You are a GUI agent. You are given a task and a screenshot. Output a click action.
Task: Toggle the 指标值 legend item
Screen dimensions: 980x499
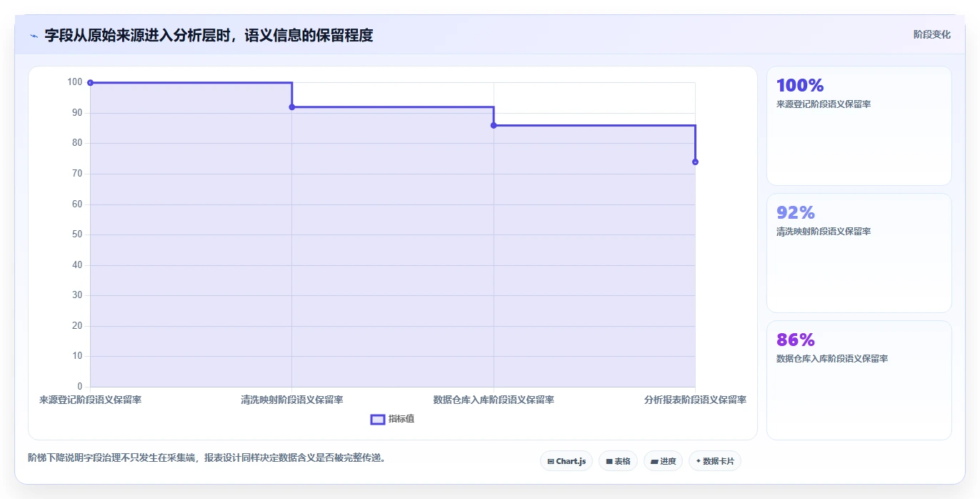(x=392, y=419)
